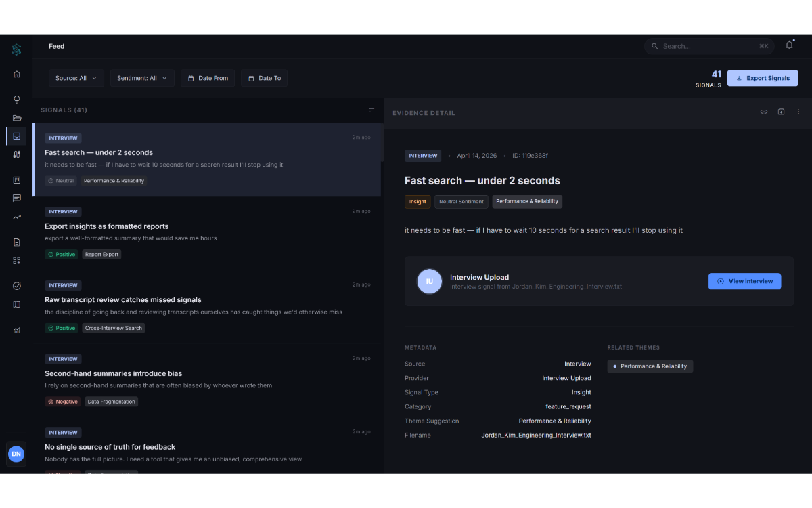This screenshot has height=508, width=812.
Task: Open the check circle icon in sidebar
Action: (16, 286)
